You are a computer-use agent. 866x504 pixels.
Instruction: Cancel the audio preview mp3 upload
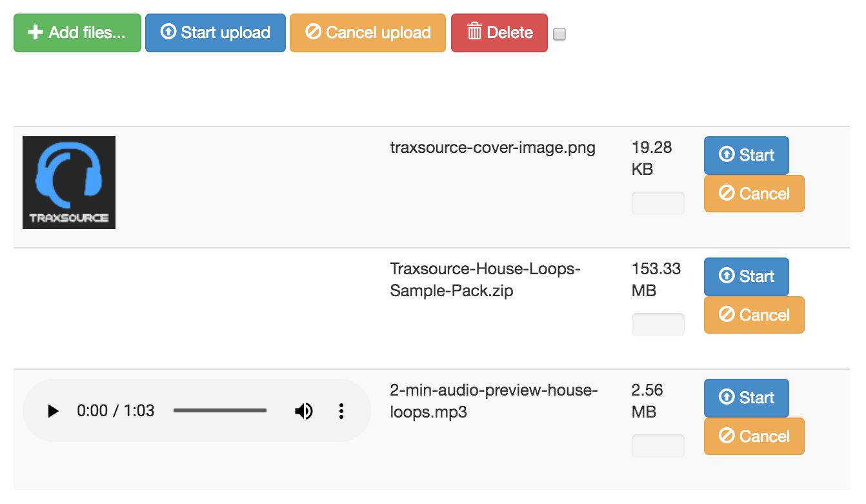pyautogui.click(x=754, y=436)
